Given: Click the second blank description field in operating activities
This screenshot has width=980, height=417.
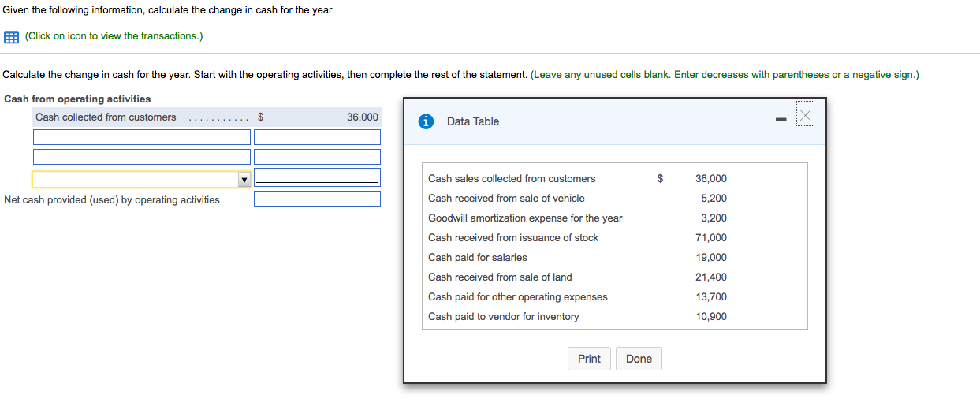Looking at the screenshot, I should (x=142, y=157).
